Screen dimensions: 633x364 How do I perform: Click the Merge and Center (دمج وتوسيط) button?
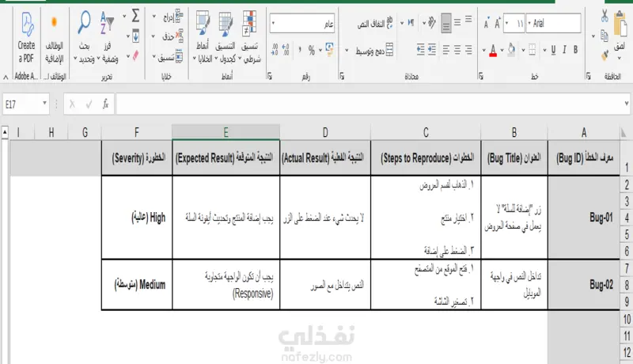tap(374, 50)
